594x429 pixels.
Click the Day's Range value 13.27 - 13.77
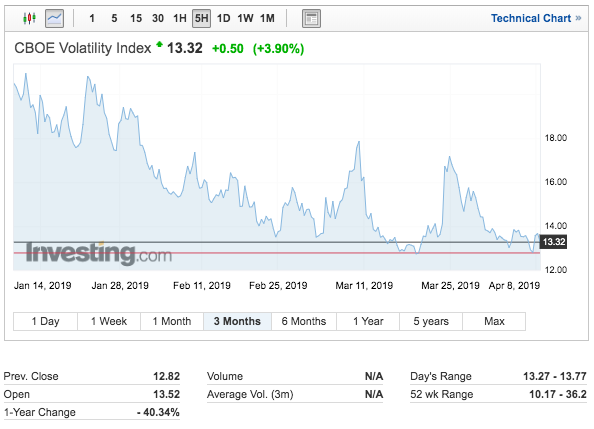555,376
